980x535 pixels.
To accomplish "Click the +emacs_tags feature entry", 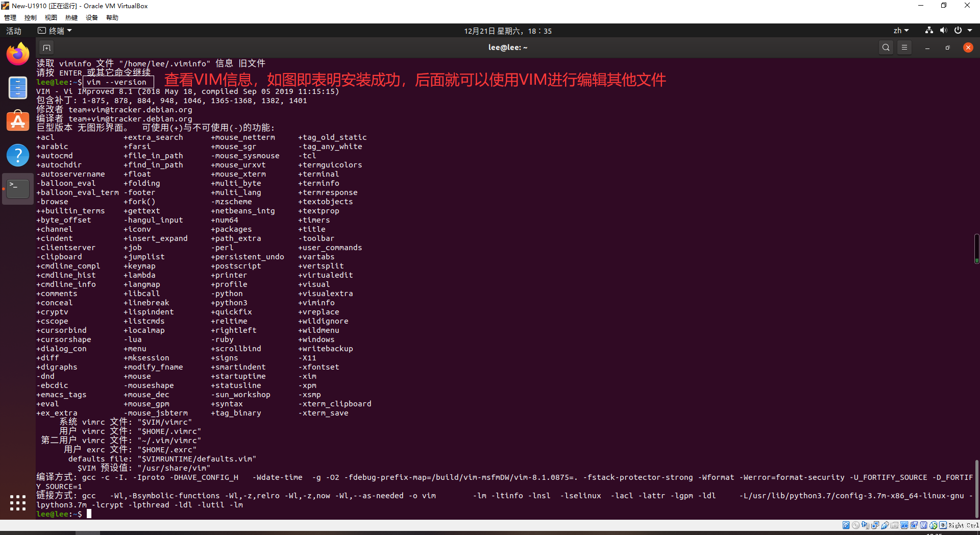I will click(x=61, y=395).
